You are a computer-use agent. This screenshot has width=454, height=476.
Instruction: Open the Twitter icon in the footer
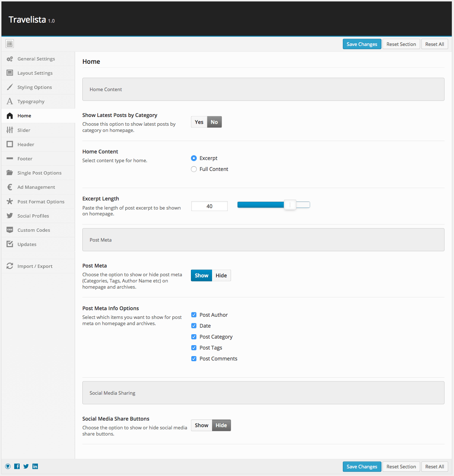point(26,466)
